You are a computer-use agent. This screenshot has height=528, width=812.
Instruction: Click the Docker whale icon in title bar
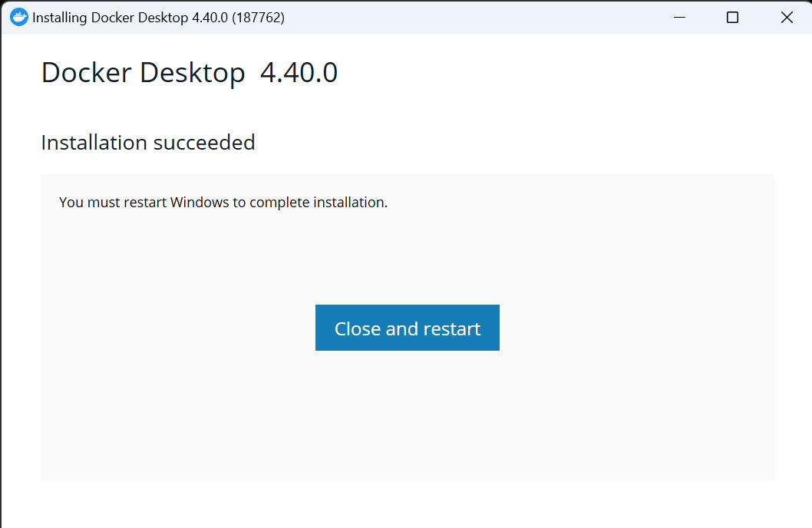click(x=19, y=17)
